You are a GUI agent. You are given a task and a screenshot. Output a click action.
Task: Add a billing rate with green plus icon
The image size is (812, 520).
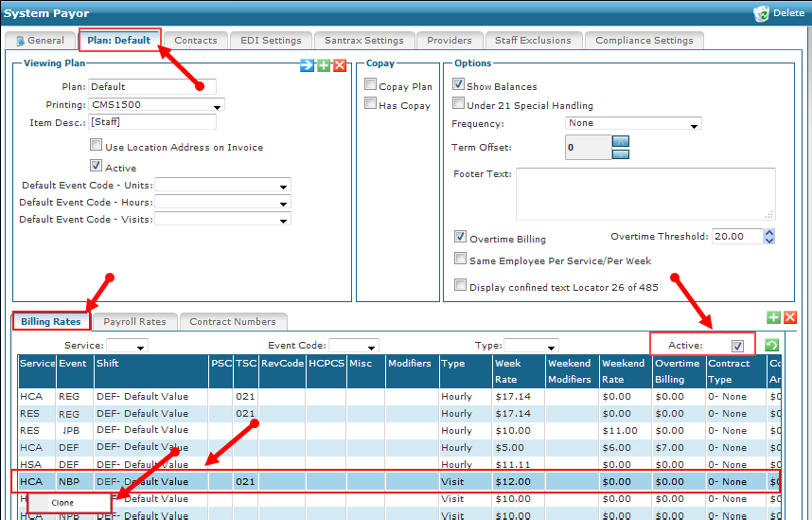tap(774, 317)
